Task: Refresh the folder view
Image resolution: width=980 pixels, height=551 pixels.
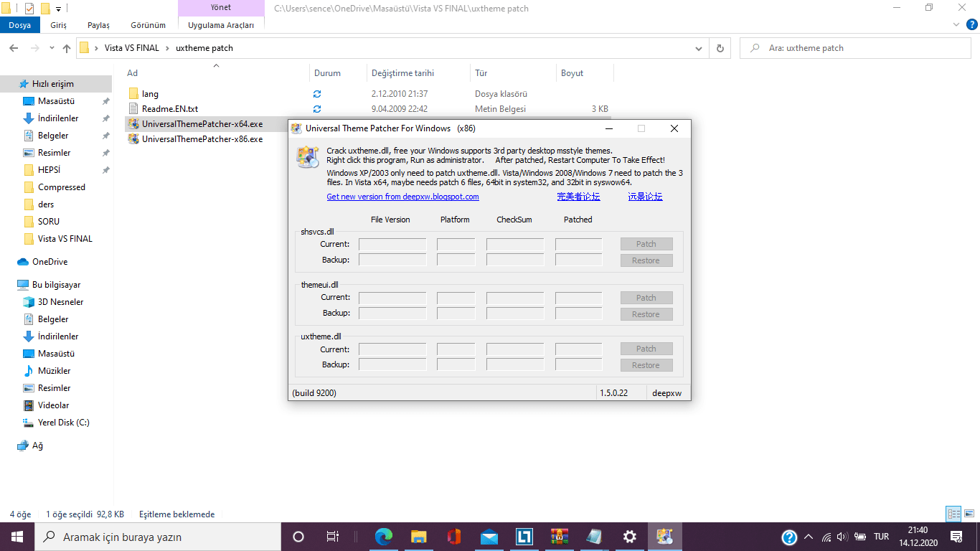Action: click(x=720, y=48)
